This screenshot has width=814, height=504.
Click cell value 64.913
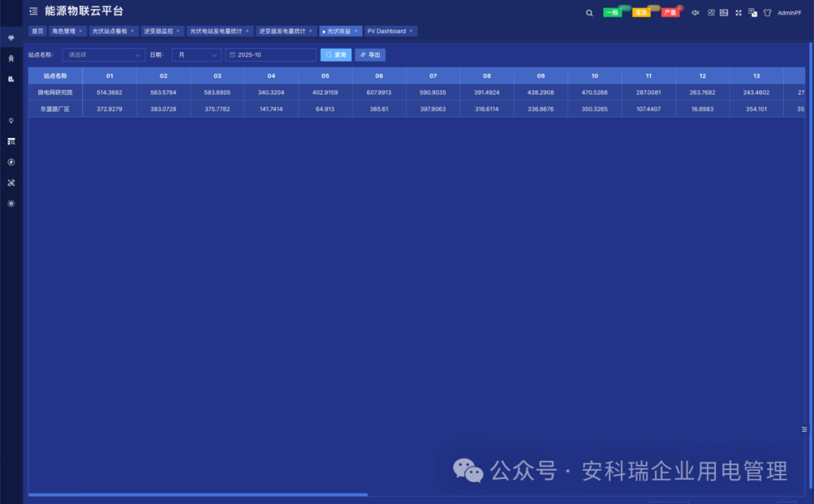coord(325,109)
